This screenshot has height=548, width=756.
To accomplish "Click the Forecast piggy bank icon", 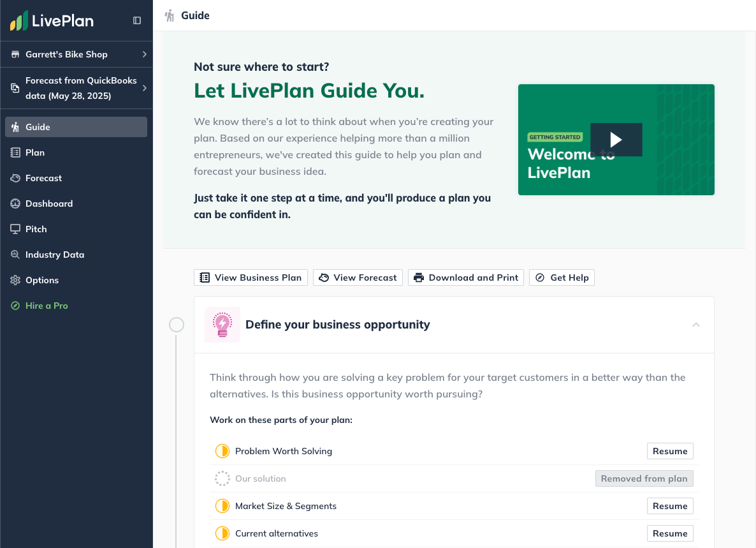I will (x=15, y=178).
